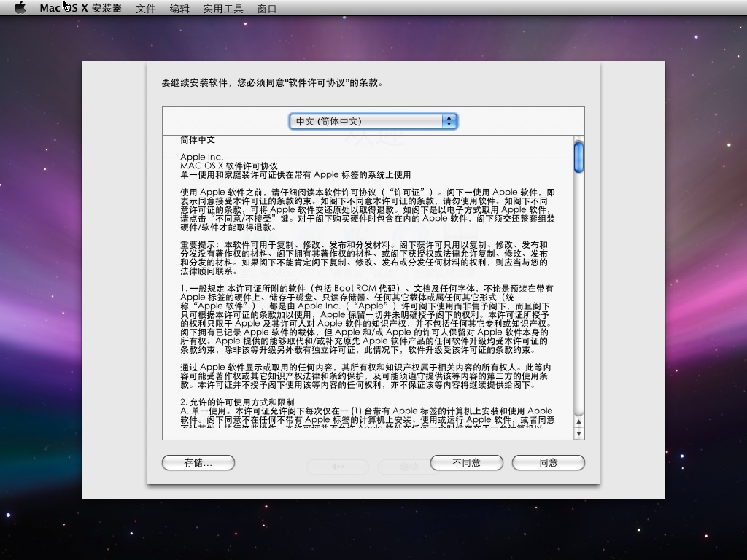747x560 pixels.
Task: Click the 要继续安装软件 instruction text
Action: 273,83
